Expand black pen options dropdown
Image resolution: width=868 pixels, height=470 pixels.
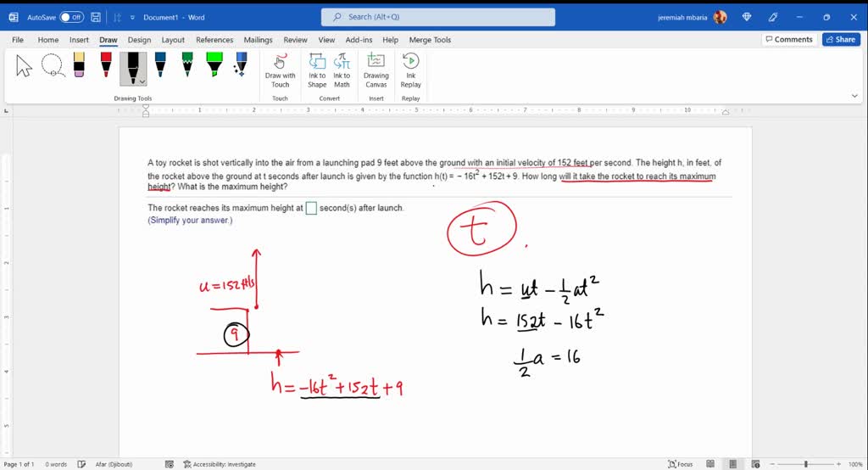point(142,81)
